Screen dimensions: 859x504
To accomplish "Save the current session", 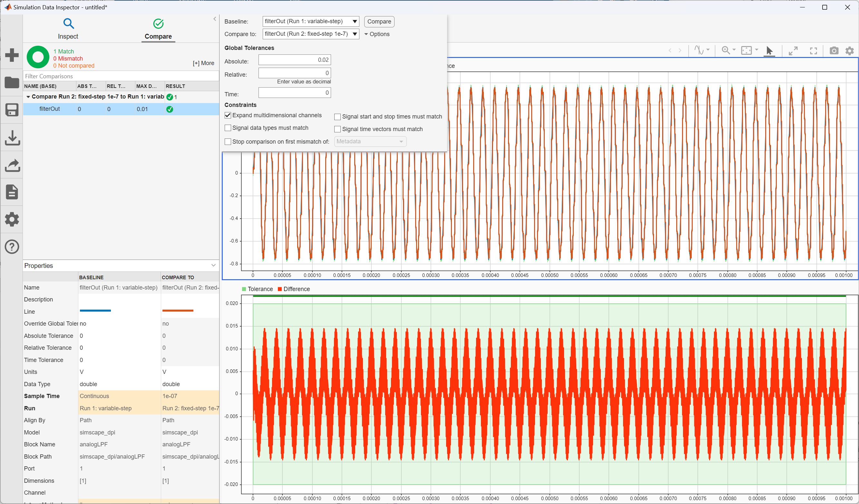I will coord(12,109).
